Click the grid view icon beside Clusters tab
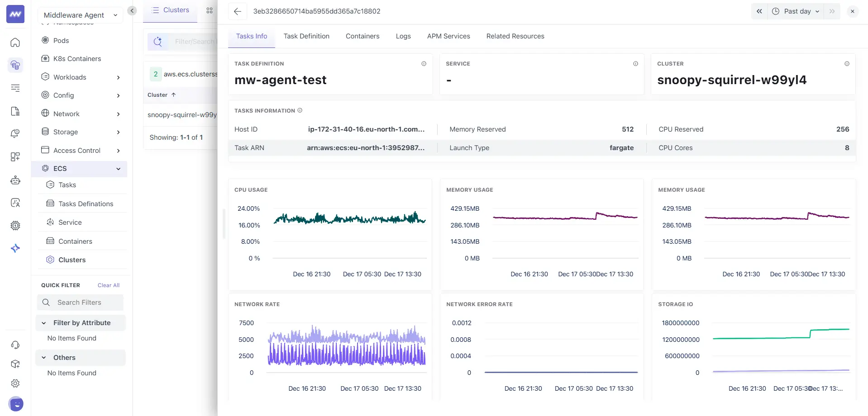The width and height of the screenshot is (868, 416). 210,10
